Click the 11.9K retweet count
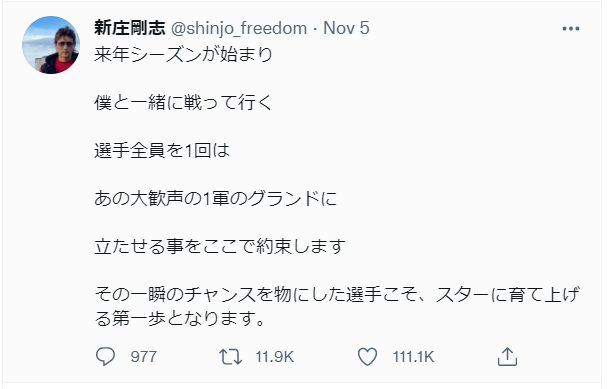This screenshot has width=616, height=389. pyautogui.click(x=274, y=357)
